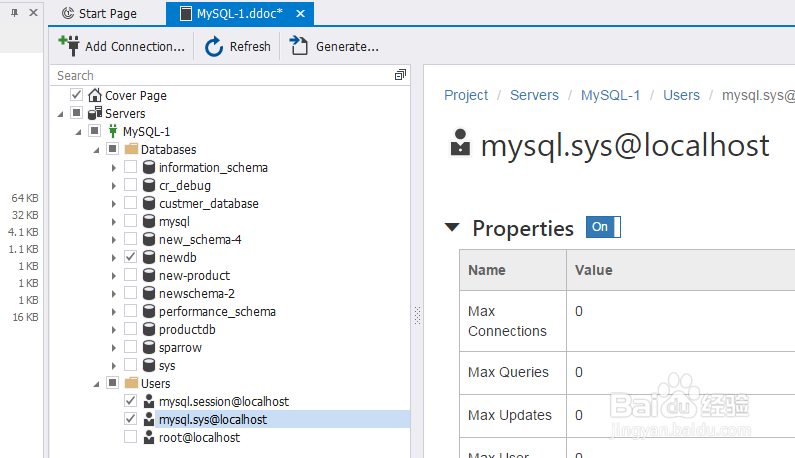Uncheck the Cover Page checkbox
The image size is (795, 458).
tap(77, 95)
